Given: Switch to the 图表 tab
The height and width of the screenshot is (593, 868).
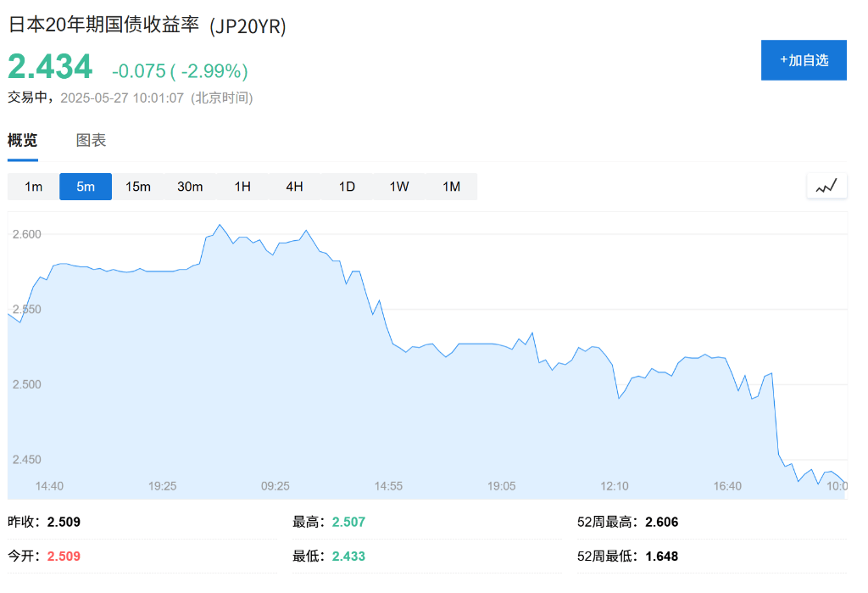Looking at the screenshot, I should tap(90, 140).
